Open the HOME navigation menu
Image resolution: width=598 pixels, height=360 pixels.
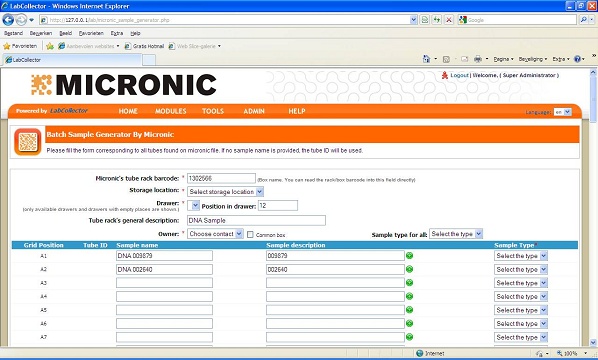[128, 111]
